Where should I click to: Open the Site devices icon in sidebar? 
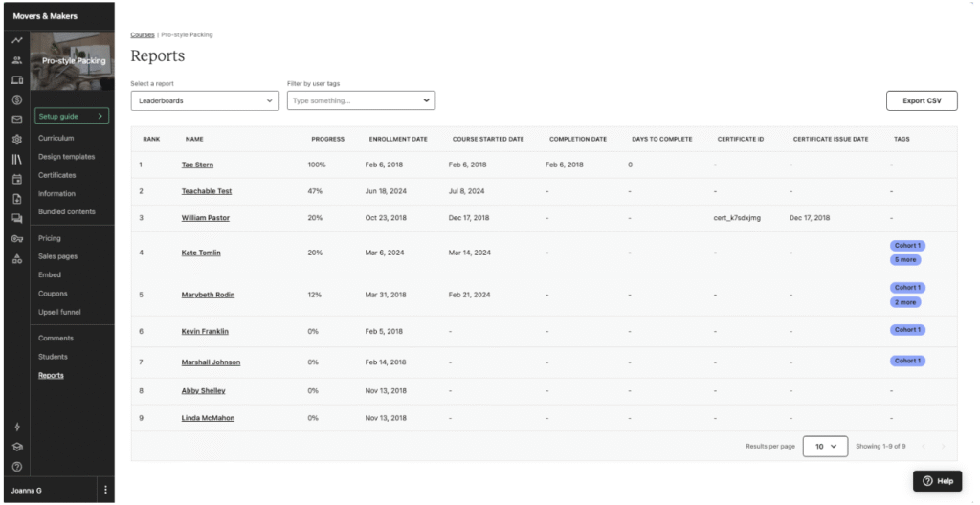(x=17, y=80)
